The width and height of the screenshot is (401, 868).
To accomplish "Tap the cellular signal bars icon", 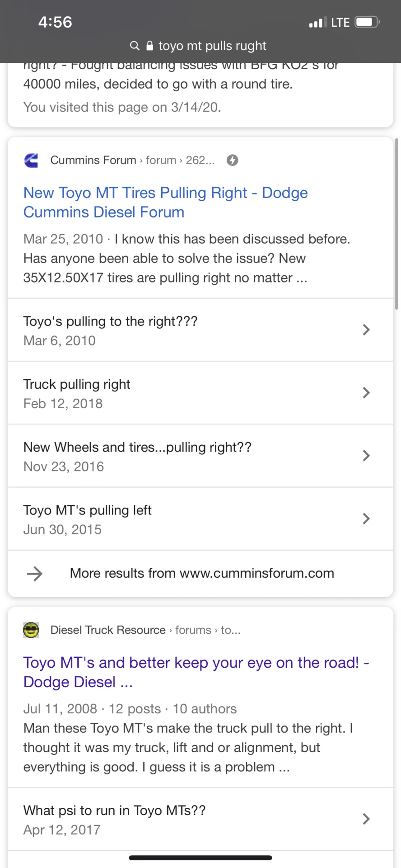I will tap(318, 22).
